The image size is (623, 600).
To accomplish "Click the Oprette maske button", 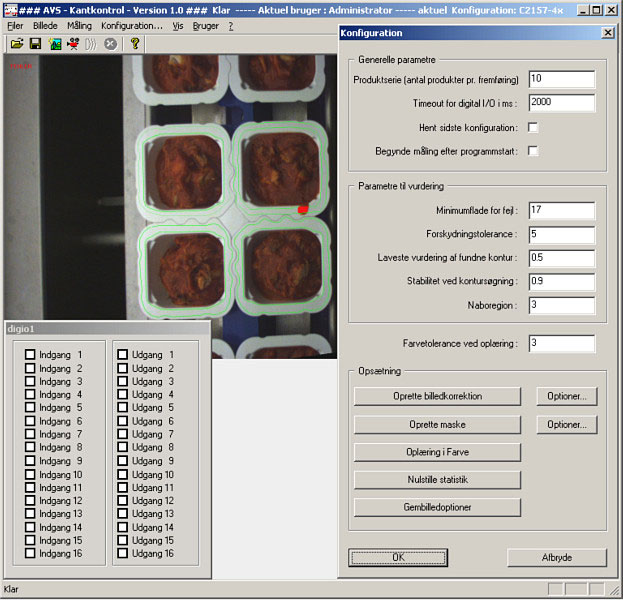I will pos(437,424).
